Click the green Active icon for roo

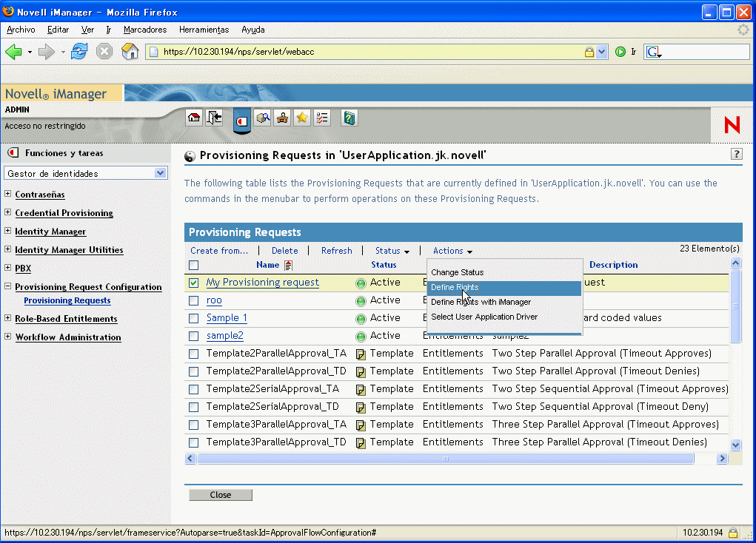coord(361,301)
